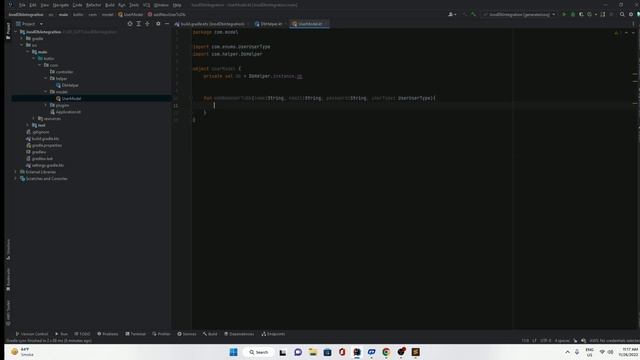
Task: Collapse the helper package arrow
Action: [x=45, y=78]
